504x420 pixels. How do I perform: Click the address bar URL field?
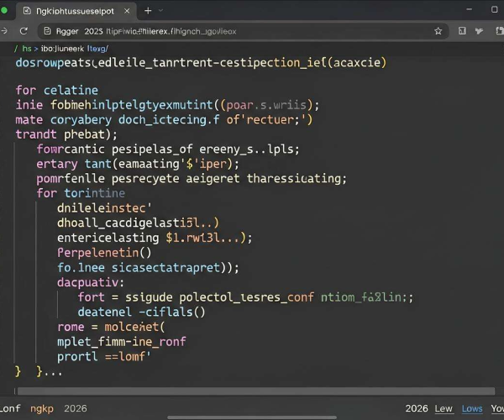click(243, 31)
